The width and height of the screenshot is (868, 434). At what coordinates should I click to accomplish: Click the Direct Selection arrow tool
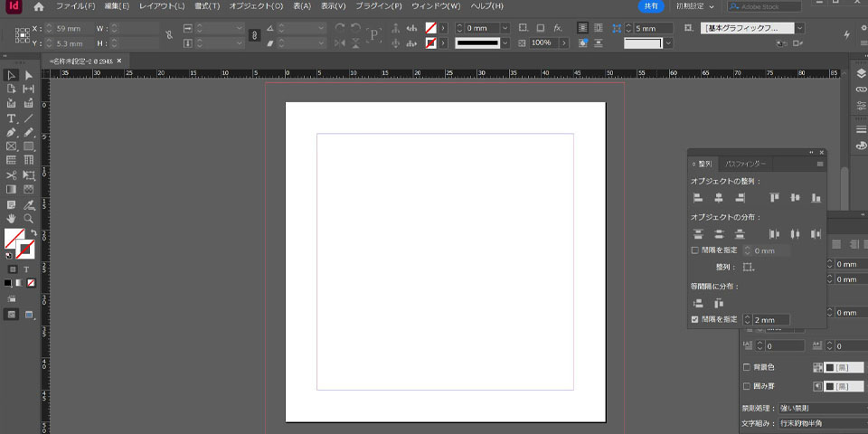[x=29, y=75]
